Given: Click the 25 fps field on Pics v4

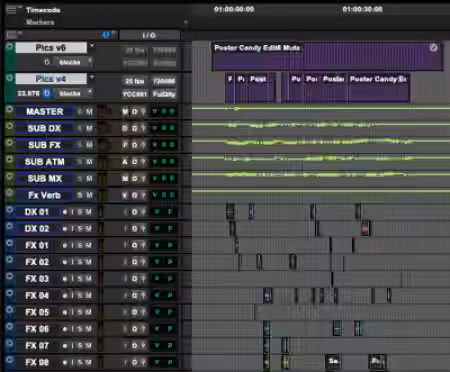Looking at the screenshot, I should pos(135,81).
